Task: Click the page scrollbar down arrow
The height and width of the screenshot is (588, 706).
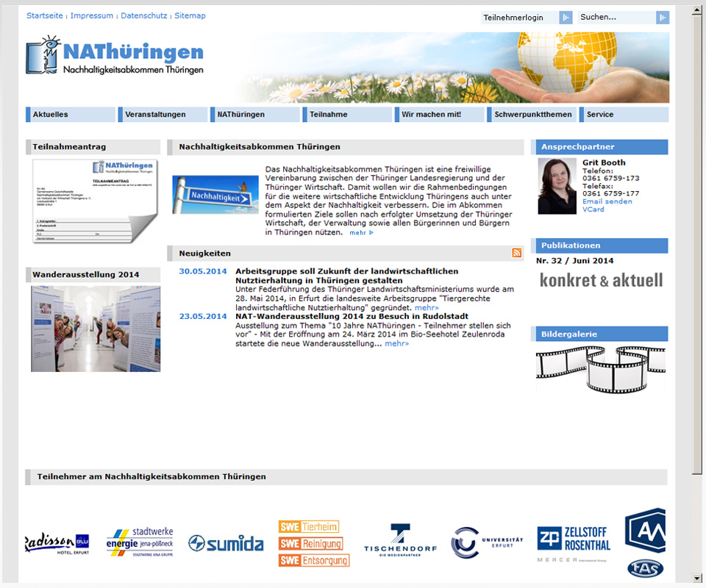Action: (x=697, y=578)
